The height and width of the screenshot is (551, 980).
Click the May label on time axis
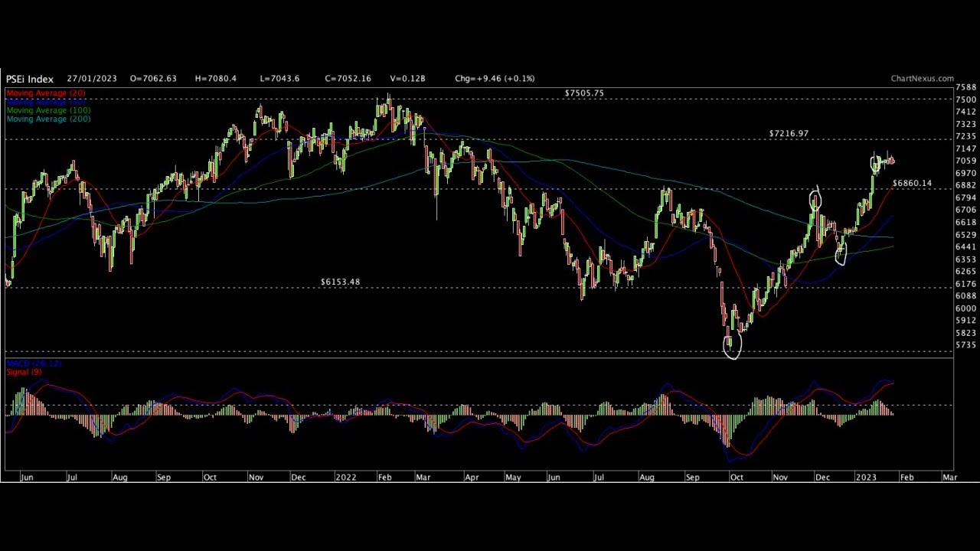click(x=513, y=478)
